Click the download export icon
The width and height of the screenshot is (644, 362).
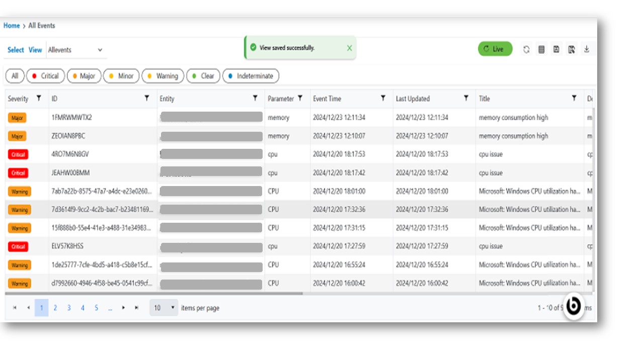(x=587, y=49)
